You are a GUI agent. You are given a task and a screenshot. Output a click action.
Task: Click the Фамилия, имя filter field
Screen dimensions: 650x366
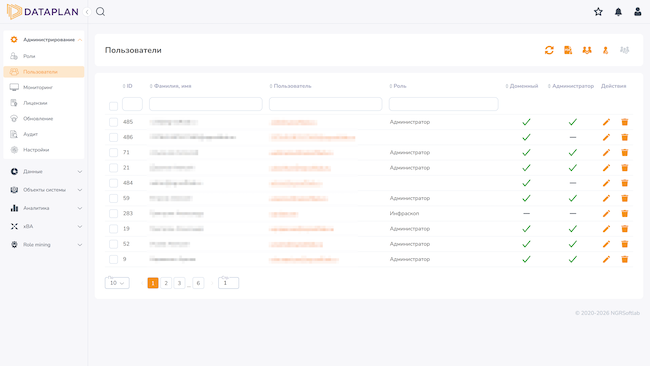[x=206, y=104]
